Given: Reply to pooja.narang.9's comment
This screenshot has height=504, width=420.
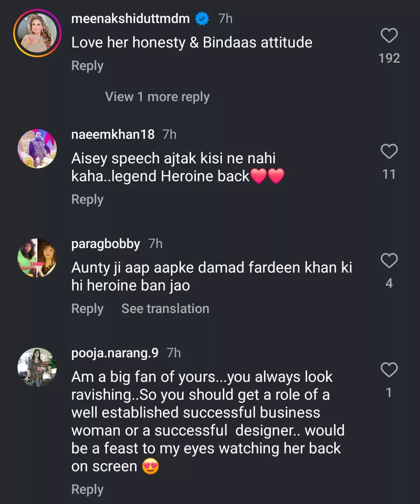Looking at the screenshot, I should point(87,490).
